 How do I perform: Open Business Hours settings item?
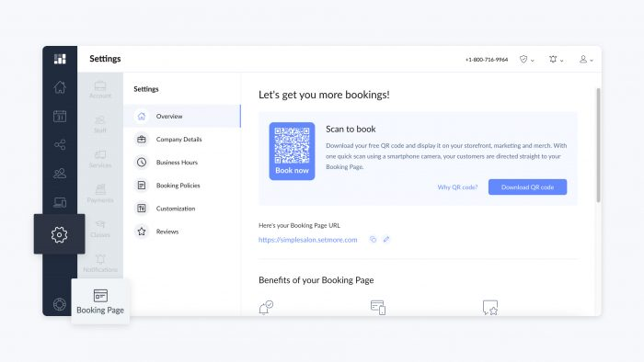pyautogui.click(x=182, y=163)
